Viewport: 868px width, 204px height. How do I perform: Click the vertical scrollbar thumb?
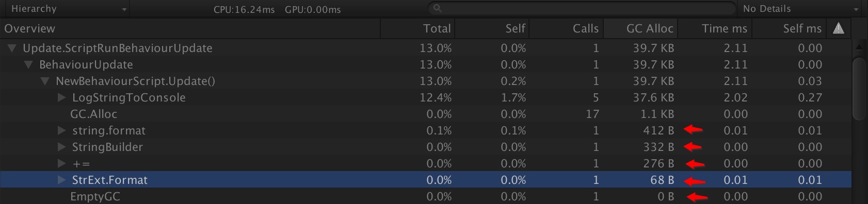pyautogui.click(x=859, y=89)
